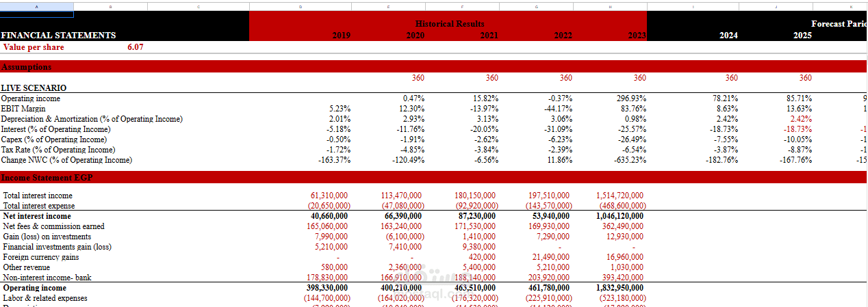Select column H header
The width and height of the screenshot is (868, 307).
click(x=610, y=6)
